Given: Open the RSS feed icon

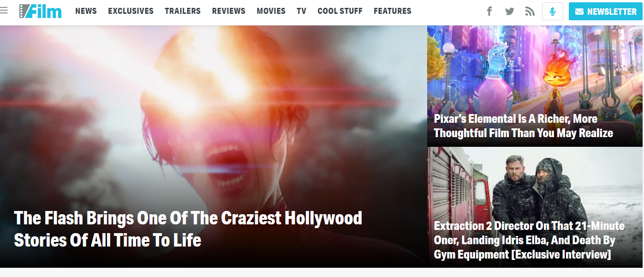Looking at the screenshot, I should click(x=530, y=11).
